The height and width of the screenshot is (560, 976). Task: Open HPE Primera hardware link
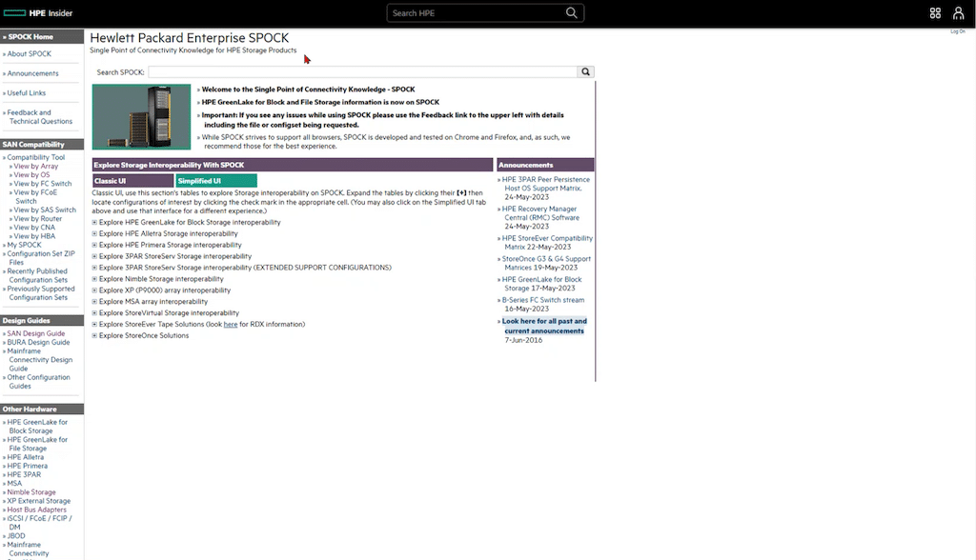click(27, 466)
